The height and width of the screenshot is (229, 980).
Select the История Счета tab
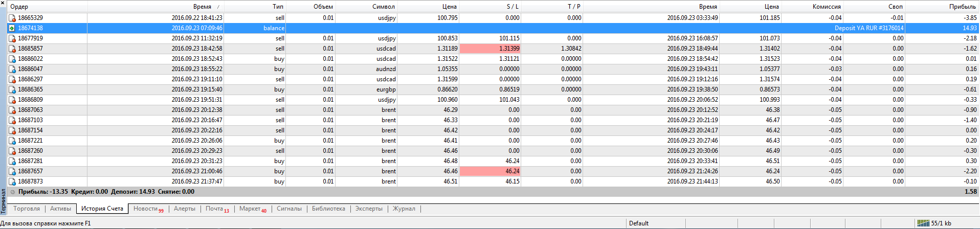(102, 209)
